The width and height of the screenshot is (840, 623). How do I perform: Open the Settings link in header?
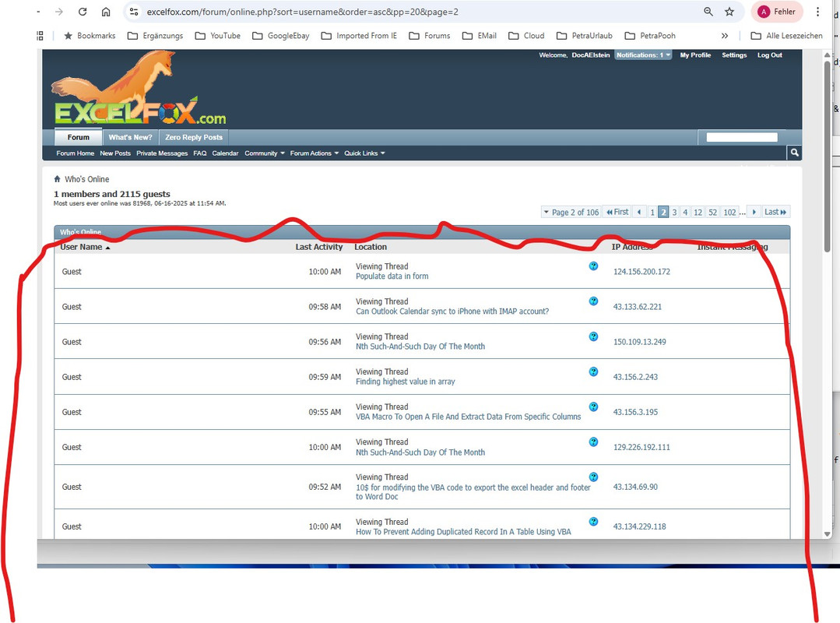[734, 55]
